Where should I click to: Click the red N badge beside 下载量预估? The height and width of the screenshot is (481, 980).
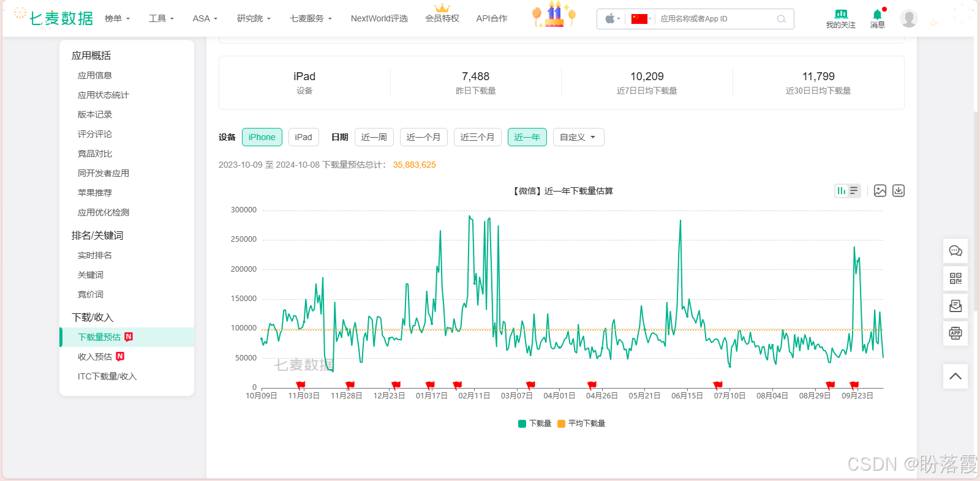pos(129,337)
